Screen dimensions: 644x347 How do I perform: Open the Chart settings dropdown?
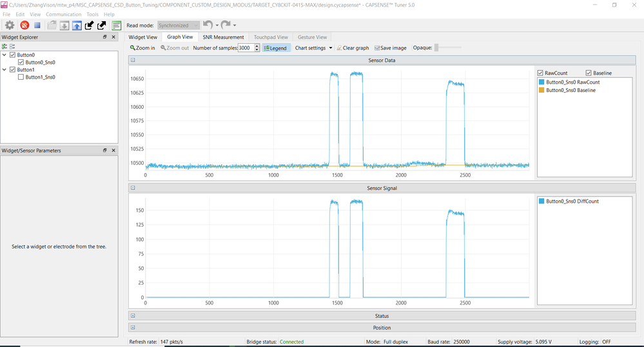[x=313, y=48]
